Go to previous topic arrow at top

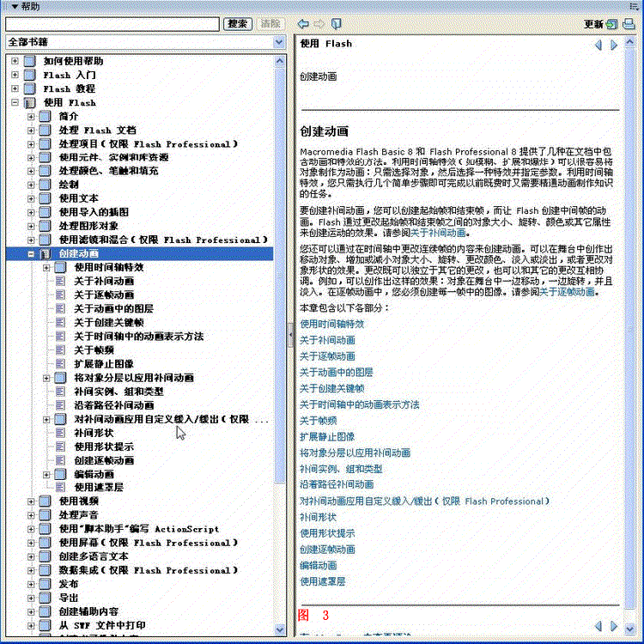point(598,45)
